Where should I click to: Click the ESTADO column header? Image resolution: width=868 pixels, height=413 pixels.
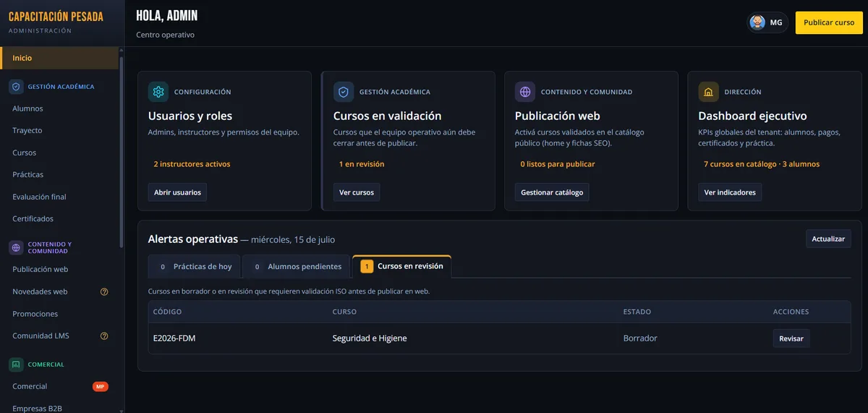pos(637,312)
